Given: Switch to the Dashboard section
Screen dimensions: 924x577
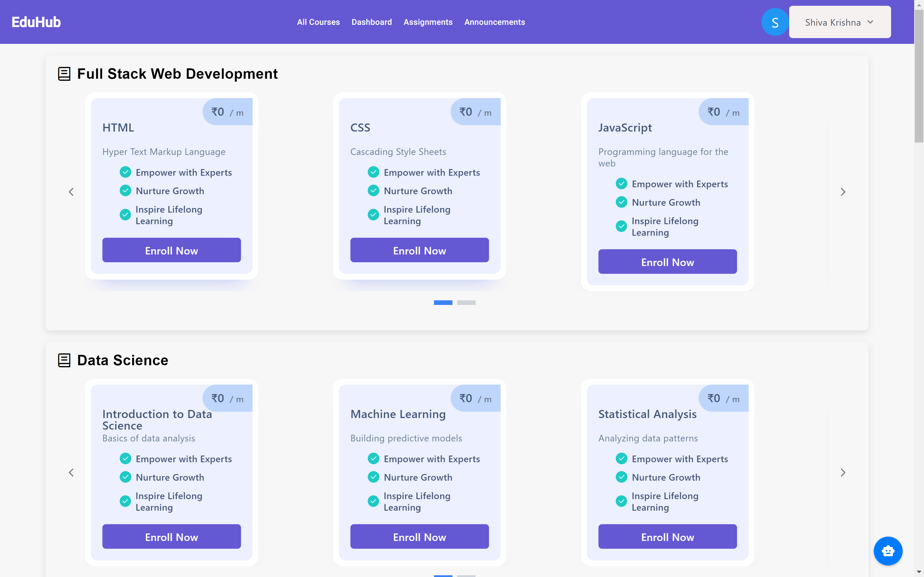Looking at the screenshot, I should 371,22.
